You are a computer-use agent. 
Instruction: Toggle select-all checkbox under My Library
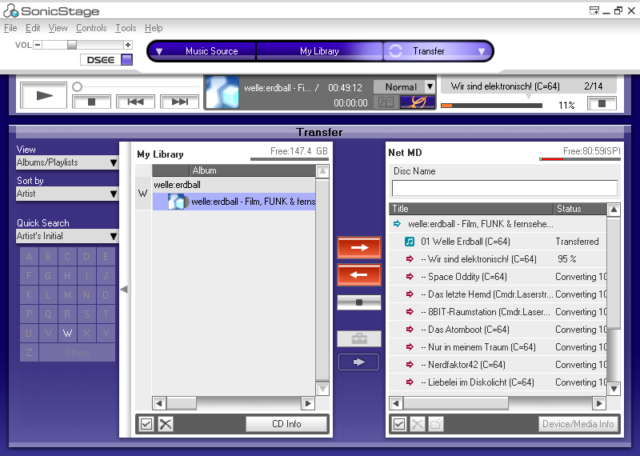tap(147, 424)
